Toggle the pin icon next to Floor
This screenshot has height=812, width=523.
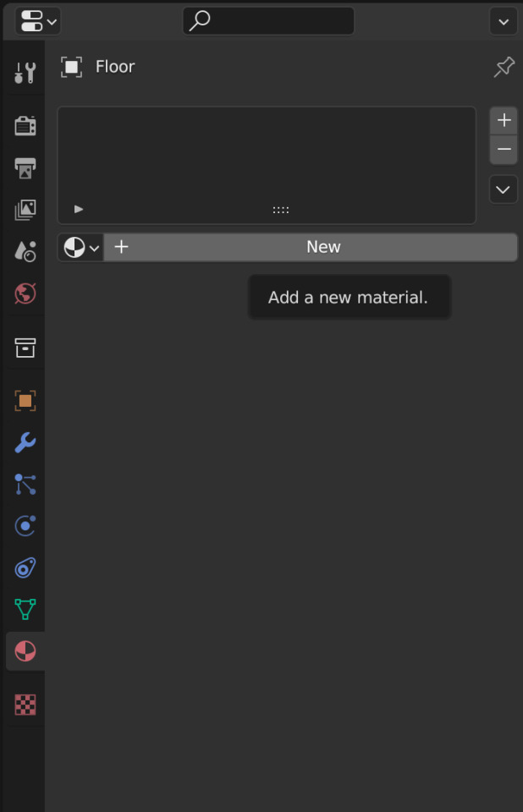pos(504,67)
